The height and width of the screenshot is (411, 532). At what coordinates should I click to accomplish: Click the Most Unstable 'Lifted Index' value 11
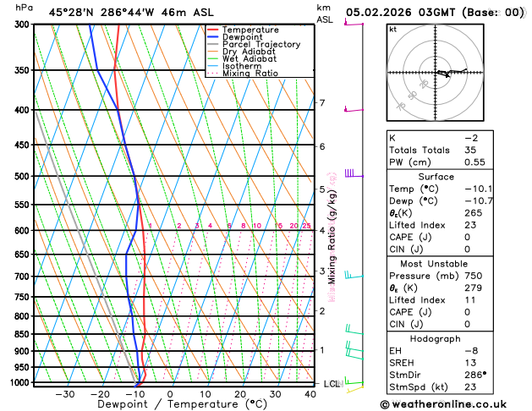(x=470, y=300)
